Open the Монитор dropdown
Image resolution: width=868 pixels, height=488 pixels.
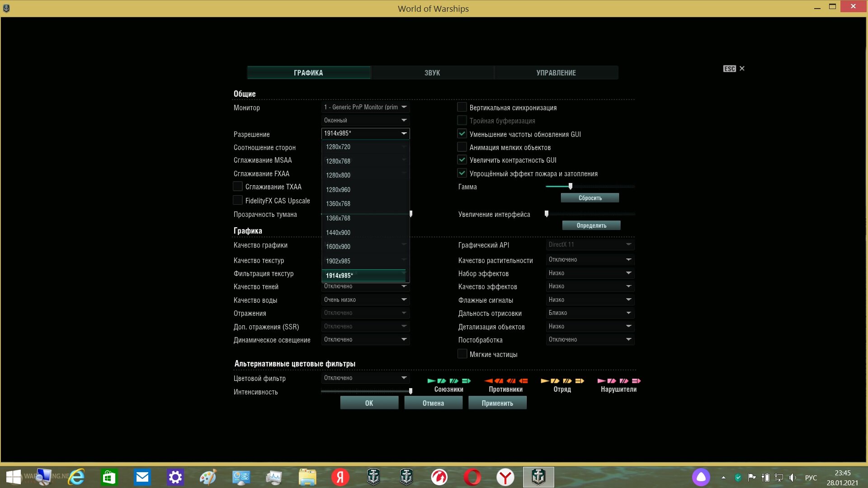click(365, 107)
